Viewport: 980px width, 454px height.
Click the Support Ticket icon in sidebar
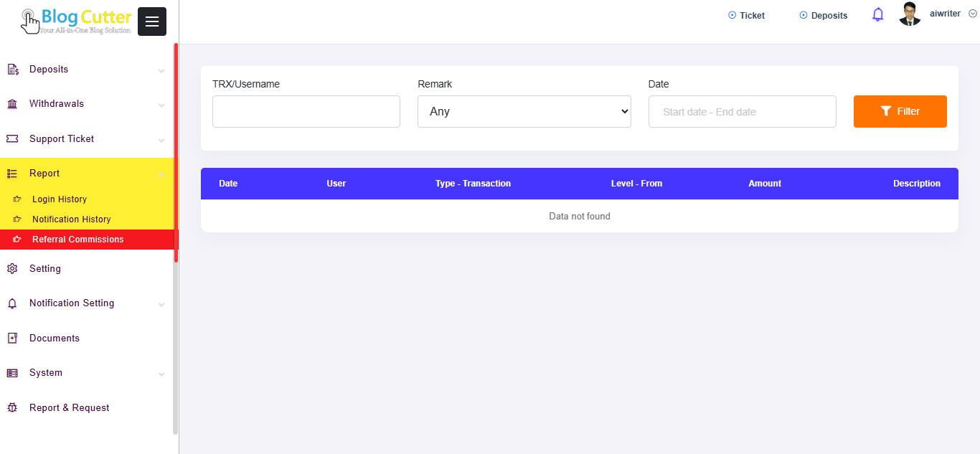[12, 139]
